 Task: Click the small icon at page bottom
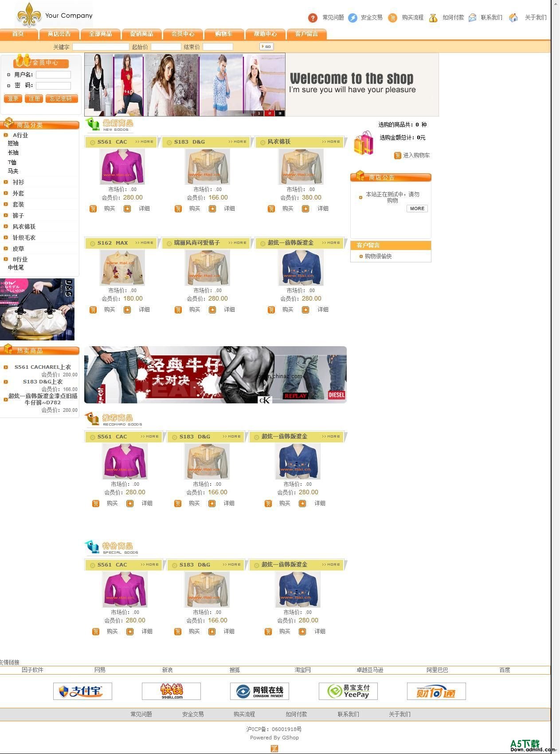(x=274, y=749)
